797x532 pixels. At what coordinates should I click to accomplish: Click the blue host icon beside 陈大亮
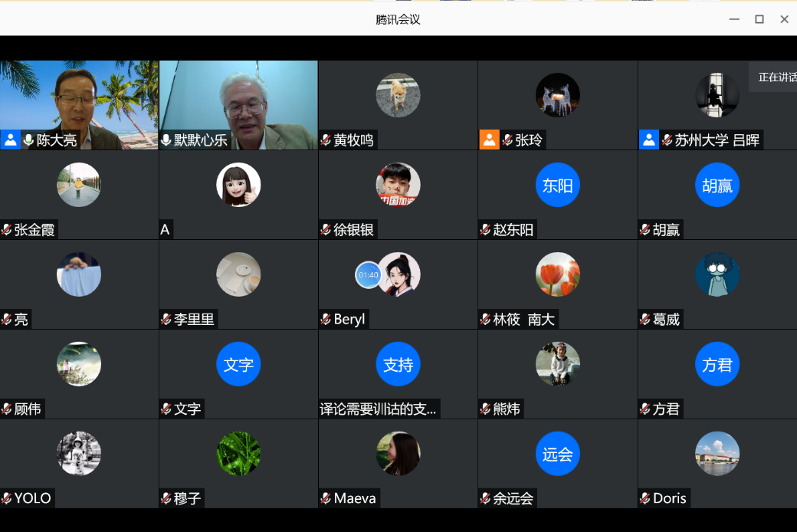(11, 140)
